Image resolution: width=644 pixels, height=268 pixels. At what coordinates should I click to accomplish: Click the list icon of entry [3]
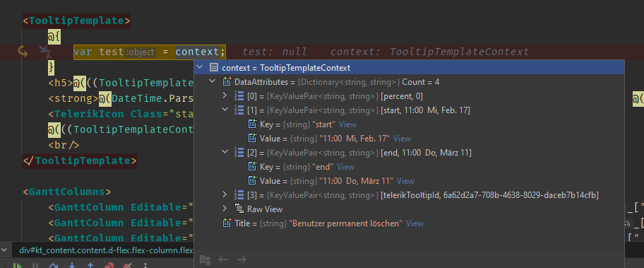[x=239, y=194]
